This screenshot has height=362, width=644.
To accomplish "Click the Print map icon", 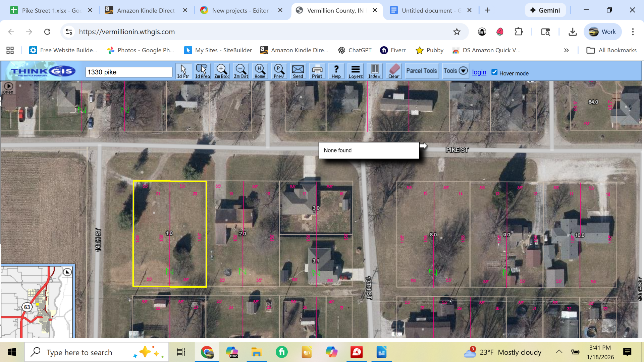I will tap(317, 71).
